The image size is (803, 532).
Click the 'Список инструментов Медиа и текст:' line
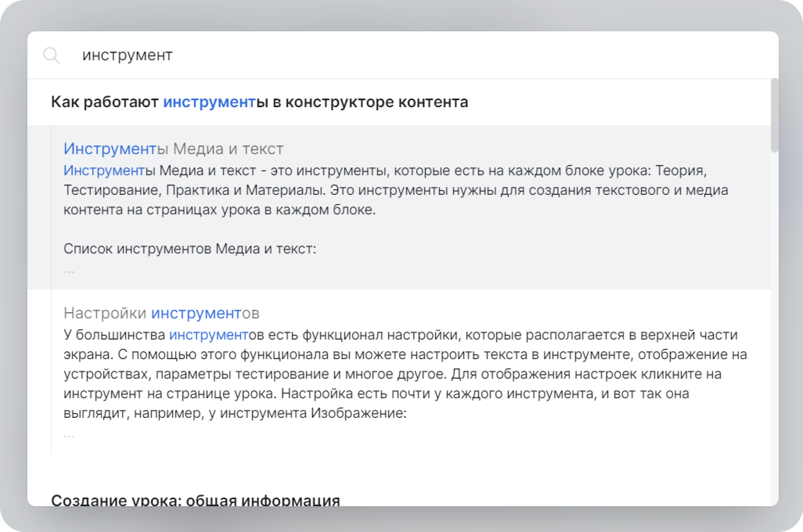point(190,249)
